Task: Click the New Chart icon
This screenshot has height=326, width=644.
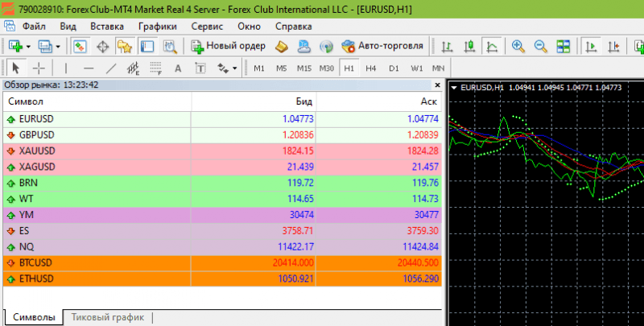Action: pyautogui.click(x=15, y=47)
